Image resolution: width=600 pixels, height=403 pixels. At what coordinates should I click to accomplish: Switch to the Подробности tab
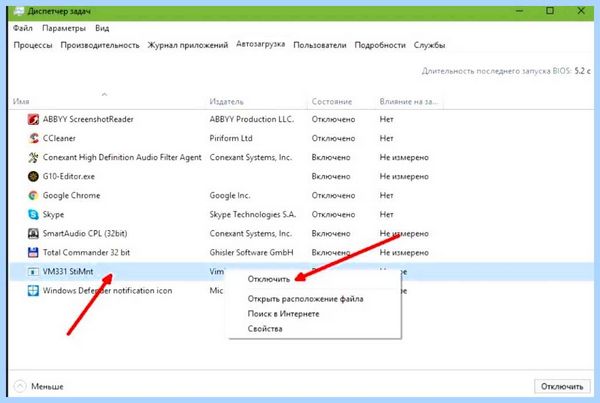(380, 45)
